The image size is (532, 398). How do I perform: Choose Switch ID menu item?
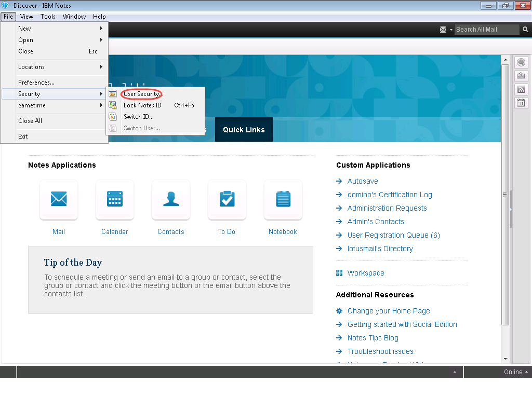click(x=156, y=117)
